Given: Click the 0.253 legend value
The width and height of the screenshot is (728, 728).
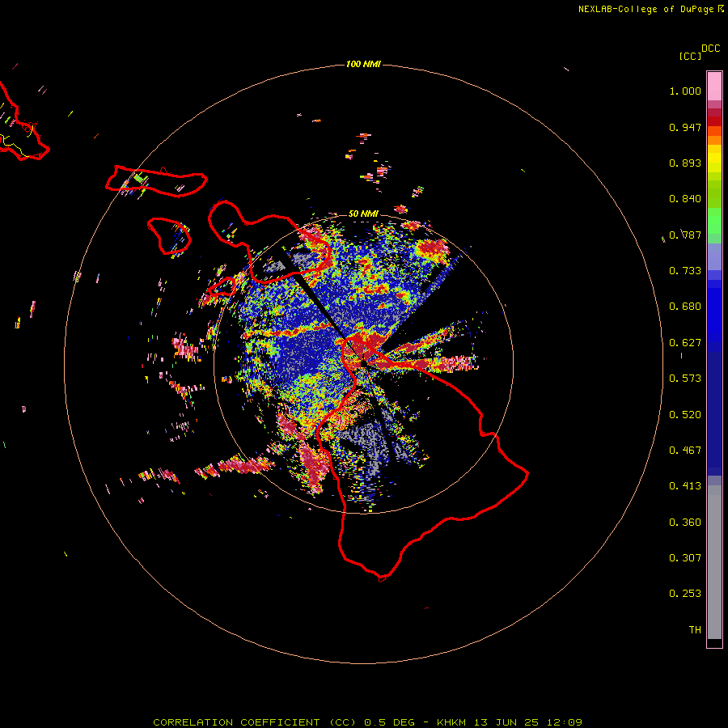Looking at the screenshot, I should click(x=685, y=594).
